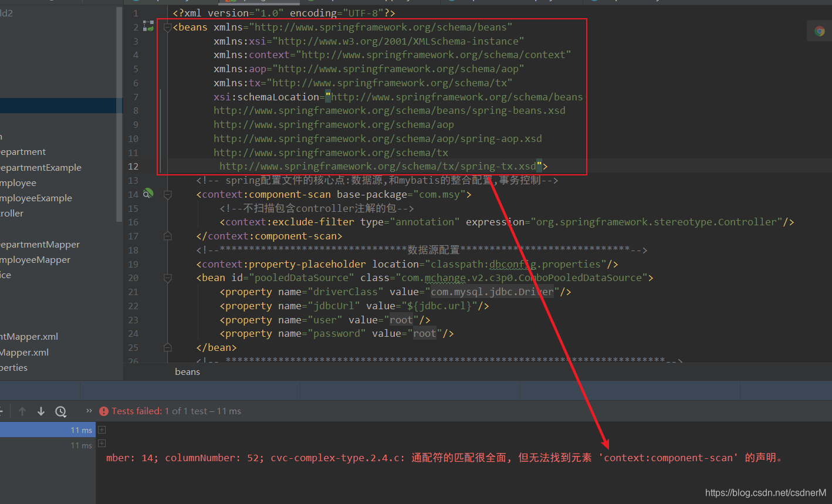Image resolution: width=832 pixels, height=504 pixels.
Task: Click the spring-tx.xsd URL on line 12
Action: coord(378,166)
